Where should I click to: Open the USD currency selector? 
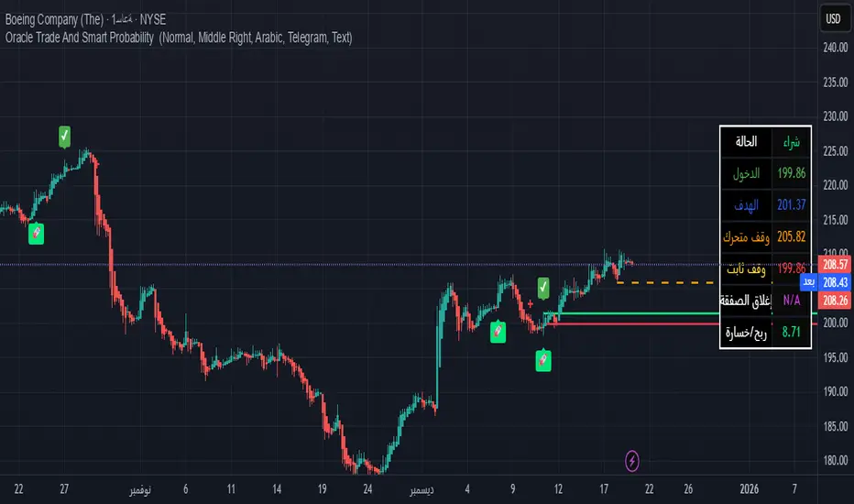click(x=833, y=19)
